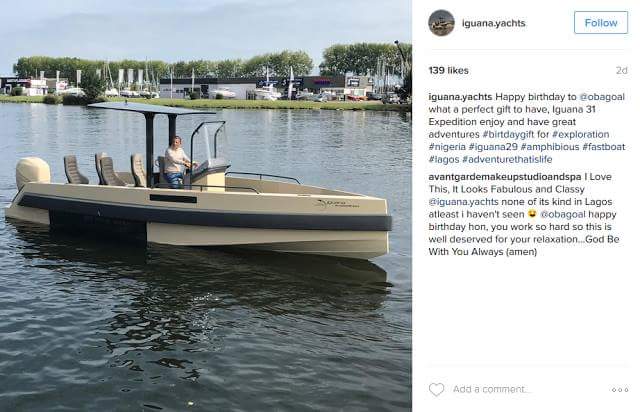Open the #lagos hashtag
Image resolution: width=640 pixels, height=412 pixels.
tap(444, 159)
